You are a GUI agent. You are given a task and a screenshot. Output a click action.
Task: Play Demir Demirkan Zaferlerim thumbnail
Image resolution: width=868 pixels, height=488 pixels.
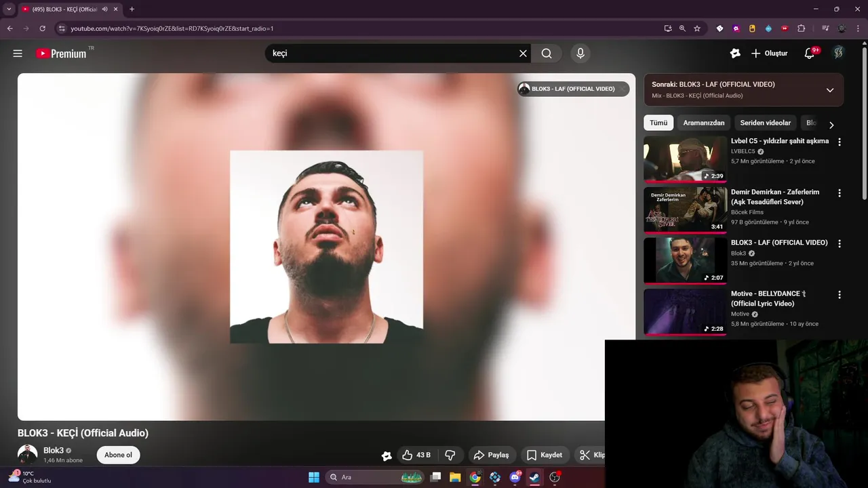(x=685, y=210)
